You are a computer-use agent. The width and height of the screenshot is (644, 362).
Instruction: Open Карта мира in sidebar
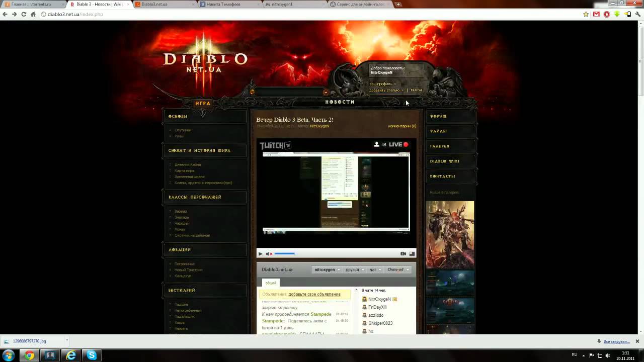pyautogui.click(x=184, y=170)
